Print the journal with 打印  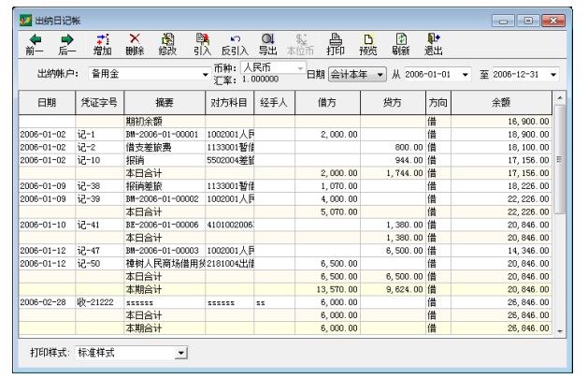coord(336,44)
